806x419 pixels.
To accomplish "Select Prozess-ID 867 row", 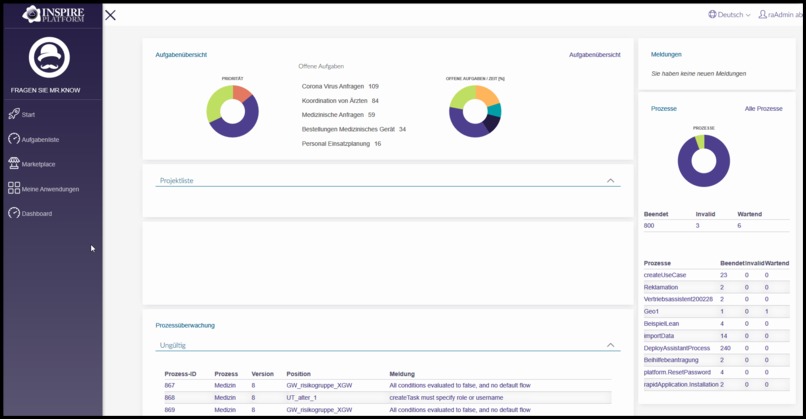I will click(388, 385).
